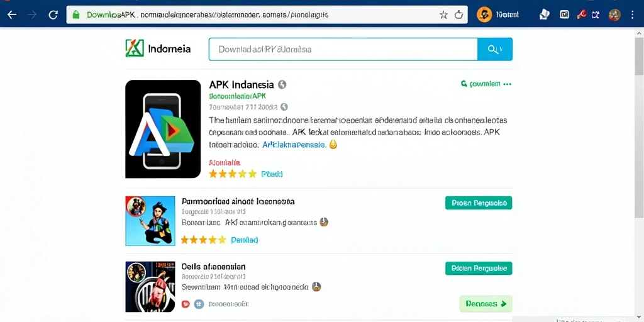The width and height of the screenshot is (644, 322).
Task: Click the purple puzzle-shaped extension icon
Action: [596, 15]
